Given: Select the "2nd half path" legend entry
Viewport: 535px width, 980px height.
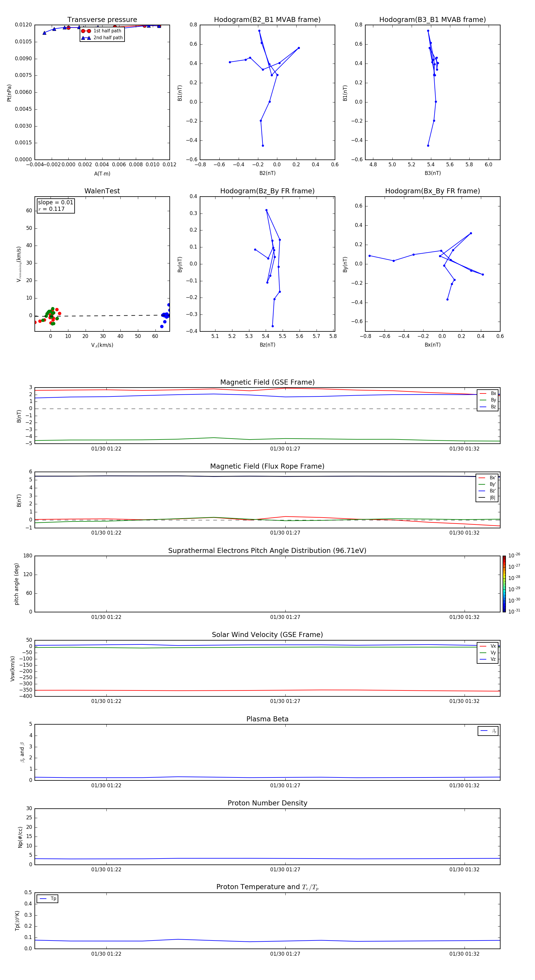Looking at the screenshot, I should (102, 38).
